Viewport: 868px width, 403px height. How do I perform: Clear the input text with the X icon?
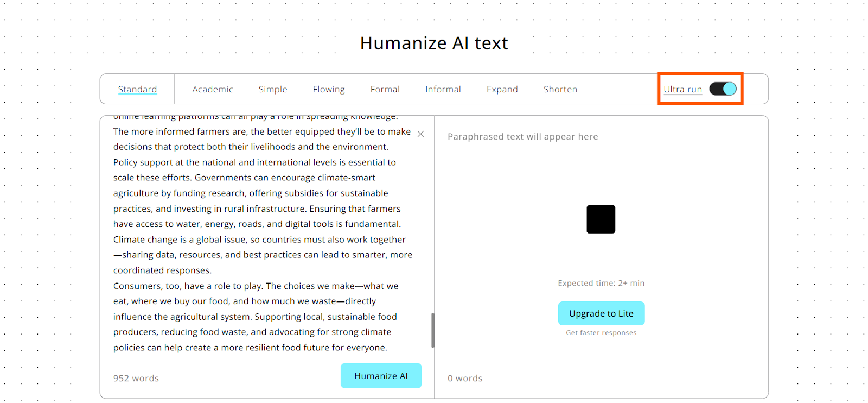(x=420, y=134)
